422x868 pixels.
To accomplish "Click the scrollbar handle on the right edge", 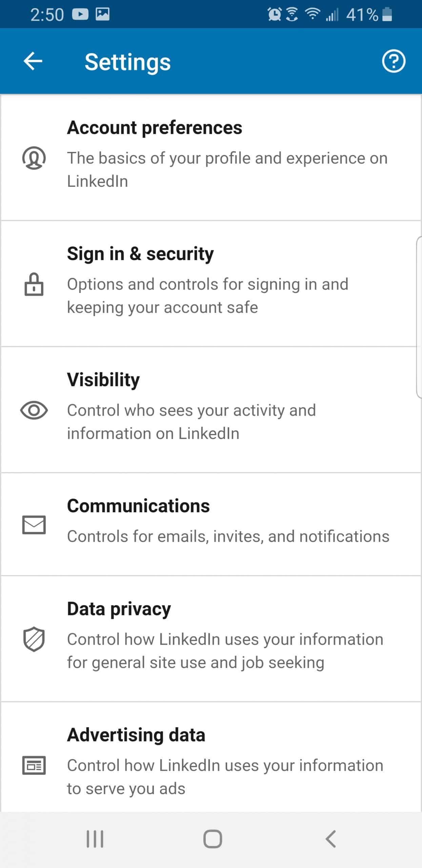I will pyautogui.click(x=419, y=317).
